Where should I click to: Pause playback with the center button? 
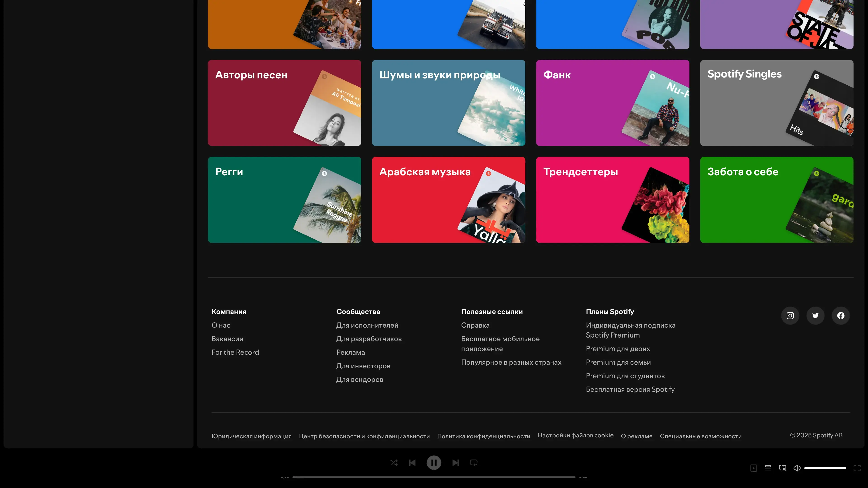coord(434,463)
